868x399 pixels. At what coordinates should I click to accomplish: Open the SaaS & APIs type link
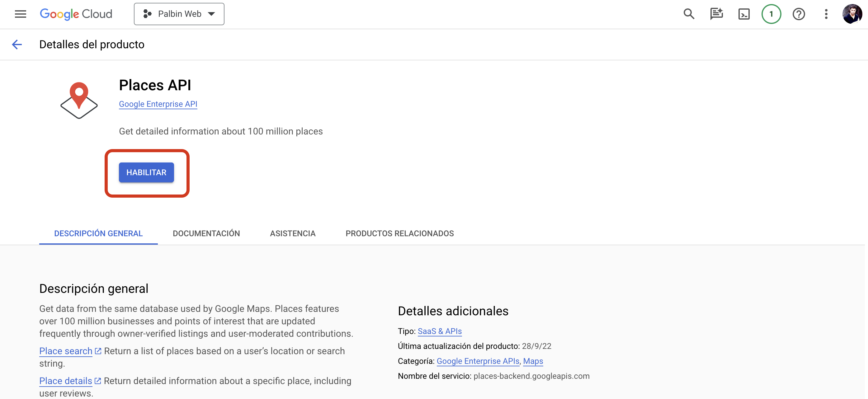pos(440,331)
